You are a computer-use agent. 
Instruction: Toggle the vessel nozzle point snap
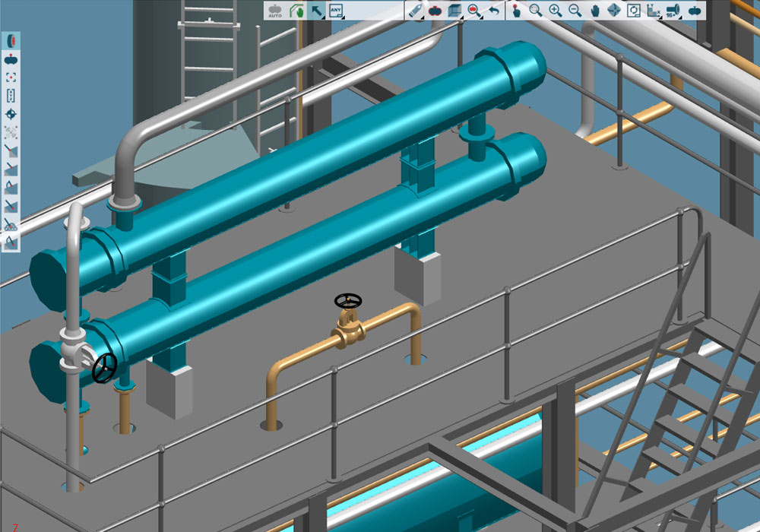[11, 59]
